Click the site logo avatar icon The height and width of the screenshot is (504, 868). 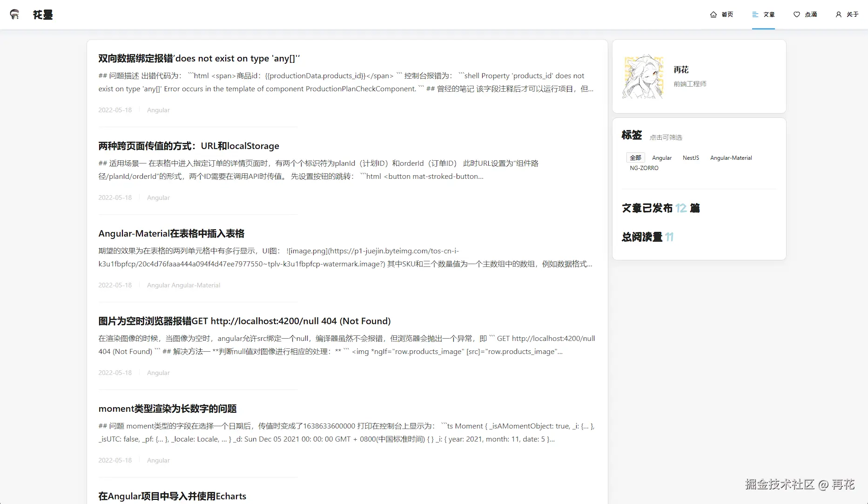tap(15, 14)
